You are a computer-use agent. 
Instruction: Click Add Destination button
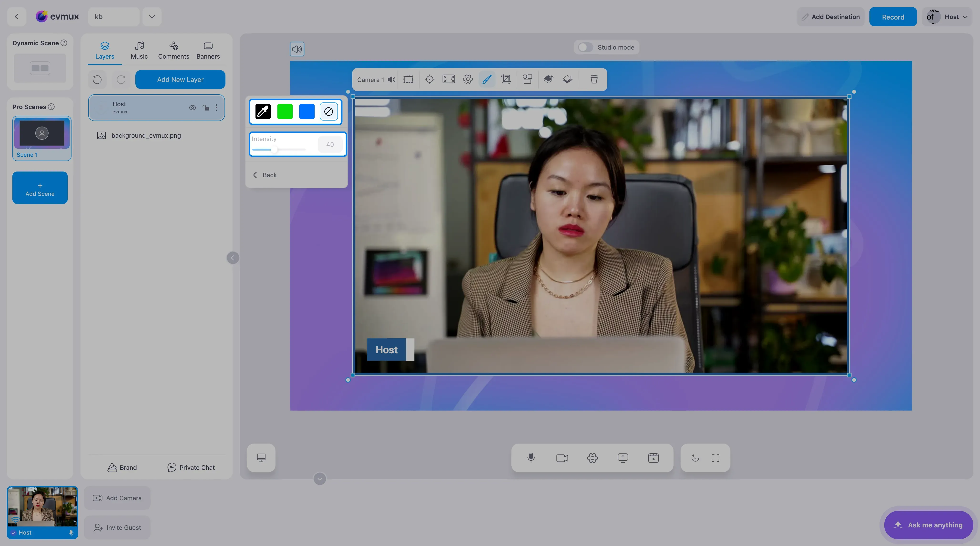pyautogui.click(x=831, y=17)
